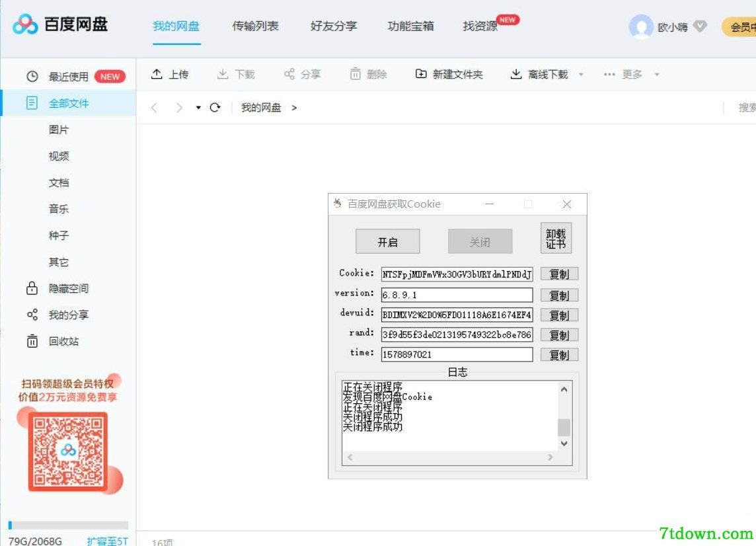The width and height of the screenshot is (756, 546).
Task: Show 音乐 category
Action: pyautogui.click(x=59, y=209)
